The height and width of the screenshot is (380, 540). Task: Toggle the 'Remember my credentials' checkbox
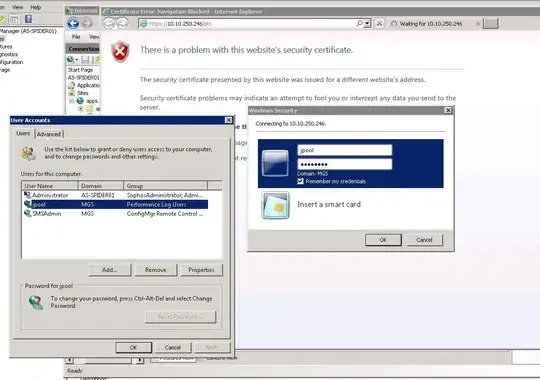pos(300,181)
